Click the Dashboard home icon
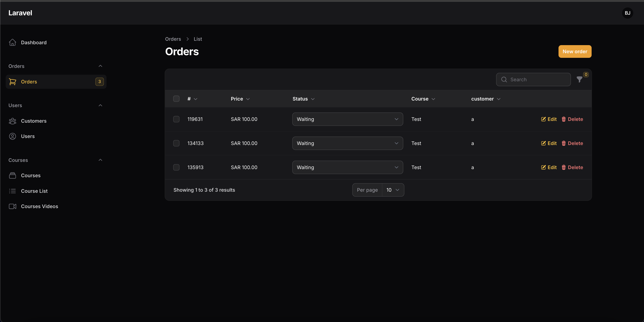 click(x=12, y=42)
